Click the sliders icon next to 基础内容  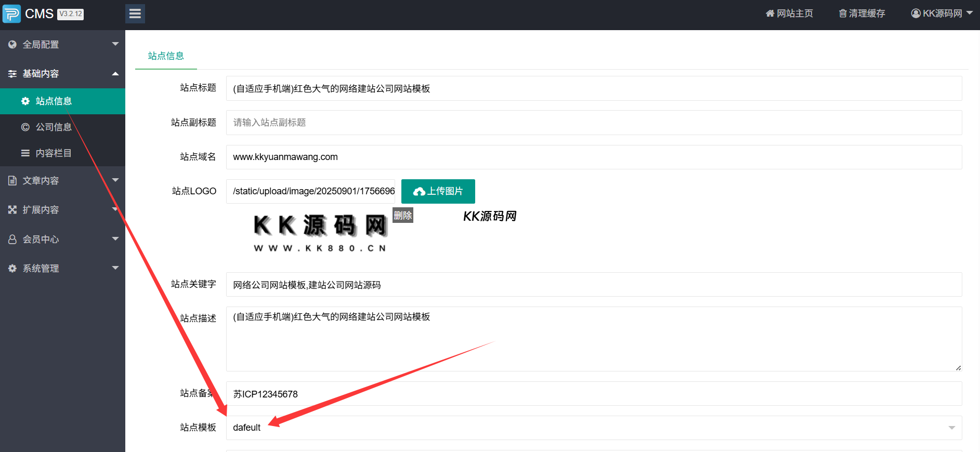point(12,74)
